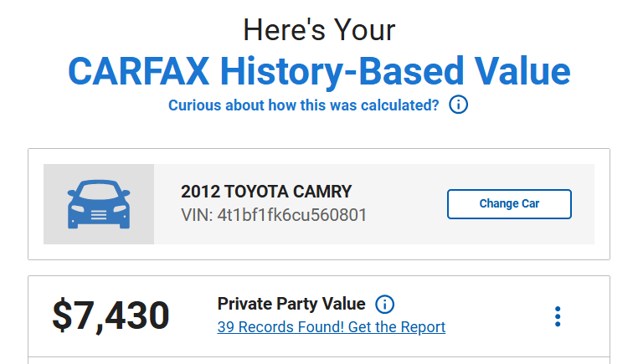Click the blue car icon
This screenshot has width=638, height=364.
click(99, 204)
